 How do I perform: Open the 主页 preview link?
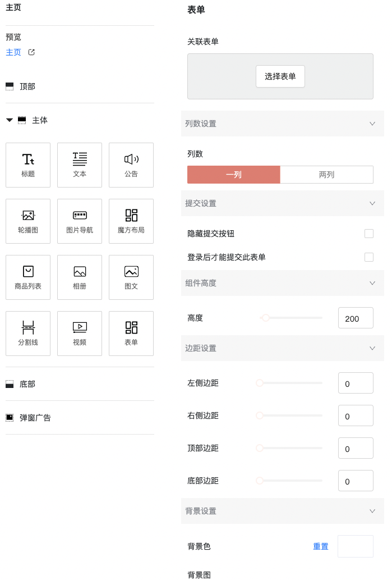tap(13, 52)
